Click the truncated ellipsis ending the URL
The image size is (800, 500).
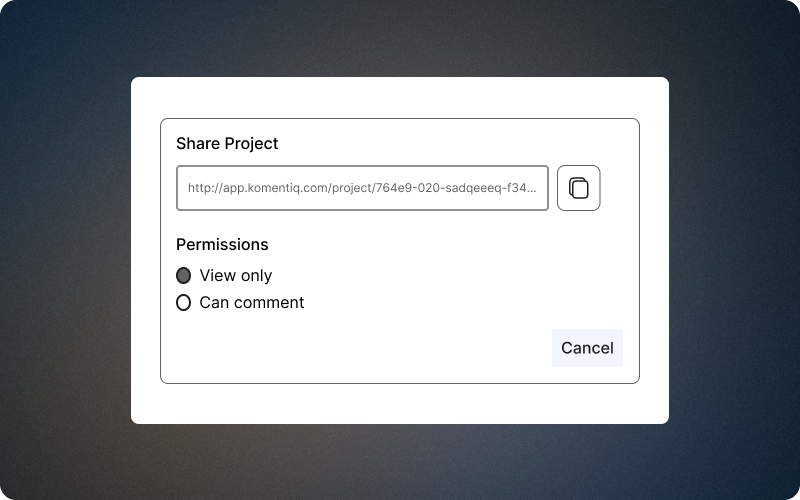tap(532, 188)
